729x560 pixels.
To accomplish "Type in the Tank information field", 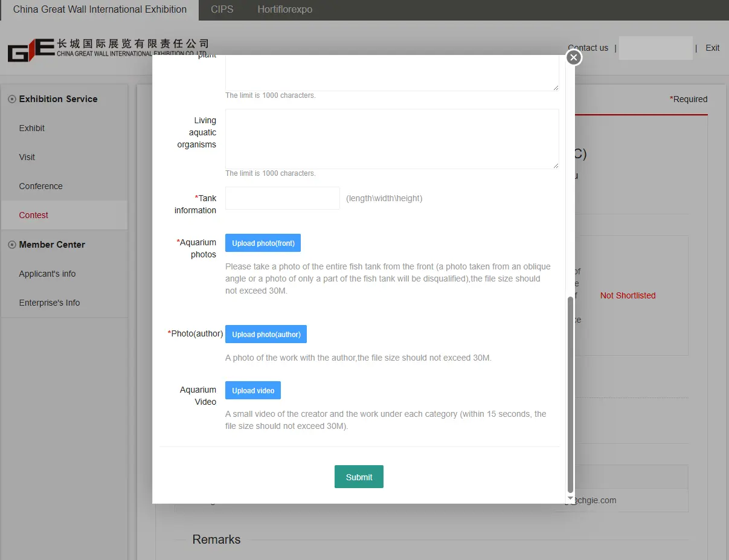I will point(282,198).
